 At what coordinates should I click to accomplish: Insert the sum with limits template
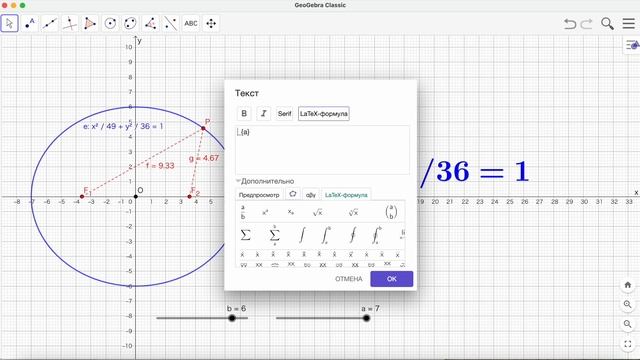(x=275, y=235)
